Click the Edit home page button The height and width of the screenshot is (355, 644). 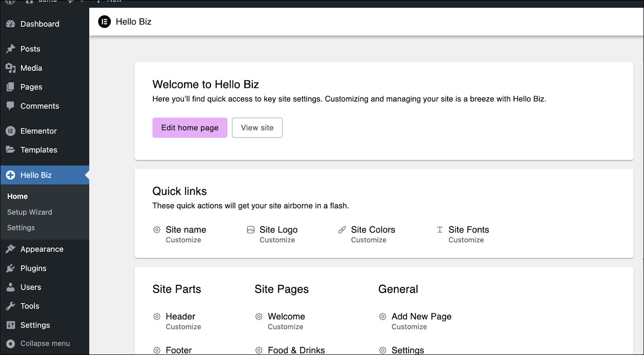[190, 128]
